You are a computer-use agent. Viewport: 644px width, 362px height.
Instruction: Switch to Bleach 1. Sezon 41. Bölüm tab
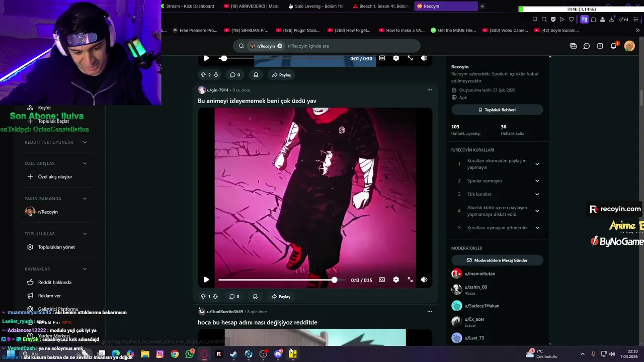point(381,6)
